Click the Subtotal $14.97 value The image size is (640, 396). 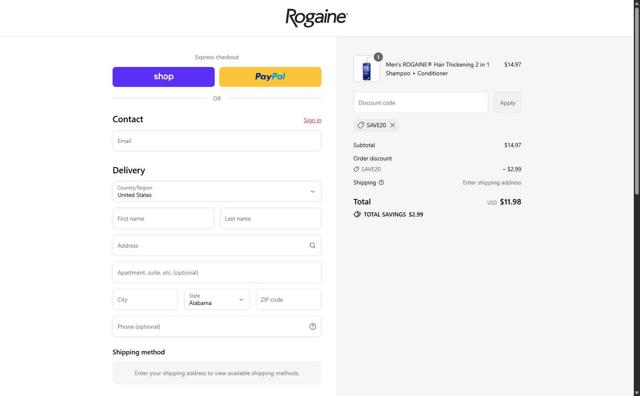[513, 145]
